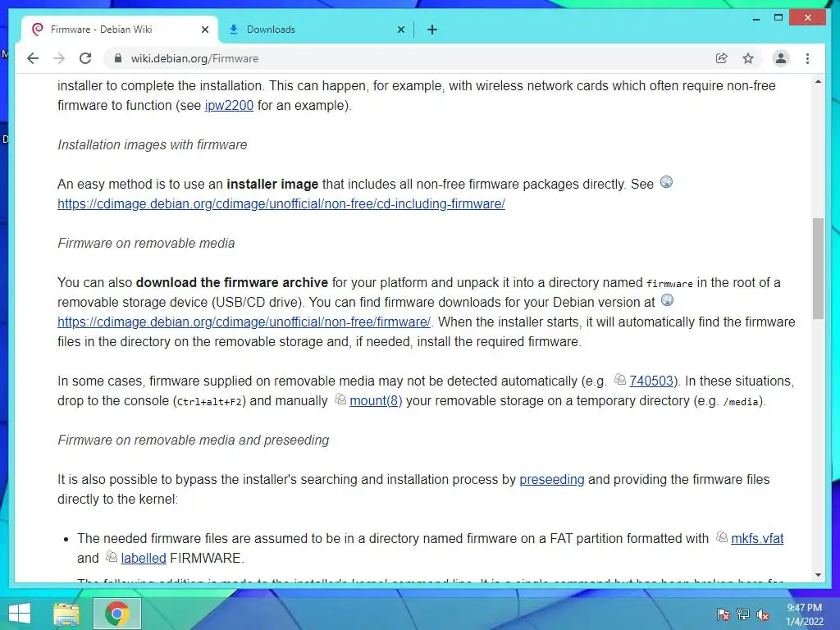Screen dimensions: 840x630
Task: Click the globe icon before the cd-including-firmware link
Action: tap(666, 182)
